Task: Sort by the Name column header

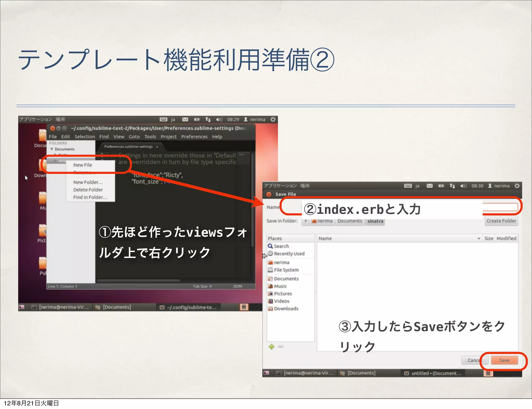Action: click(400, 238)
